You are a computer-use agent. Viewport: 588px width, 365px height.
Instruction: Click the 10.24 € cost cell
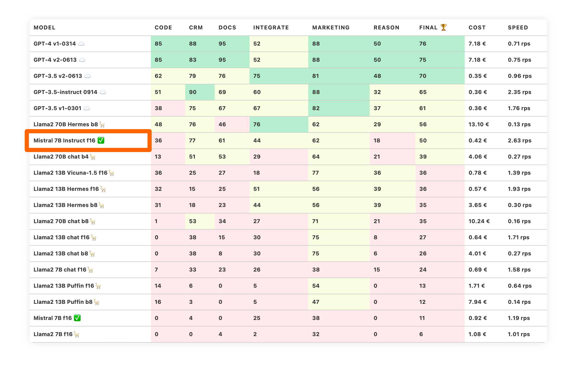point(479,221)
